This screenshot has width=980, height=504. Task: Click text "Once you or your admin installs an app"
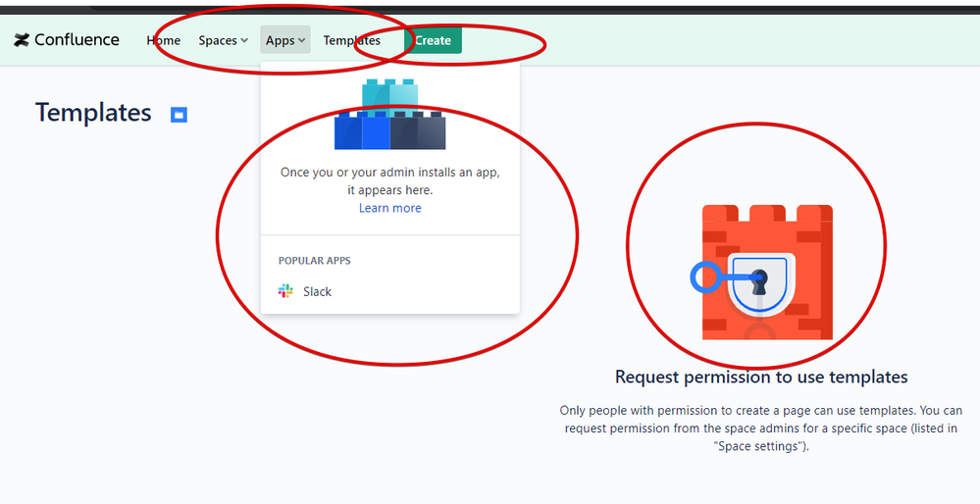tap(390, 173)
